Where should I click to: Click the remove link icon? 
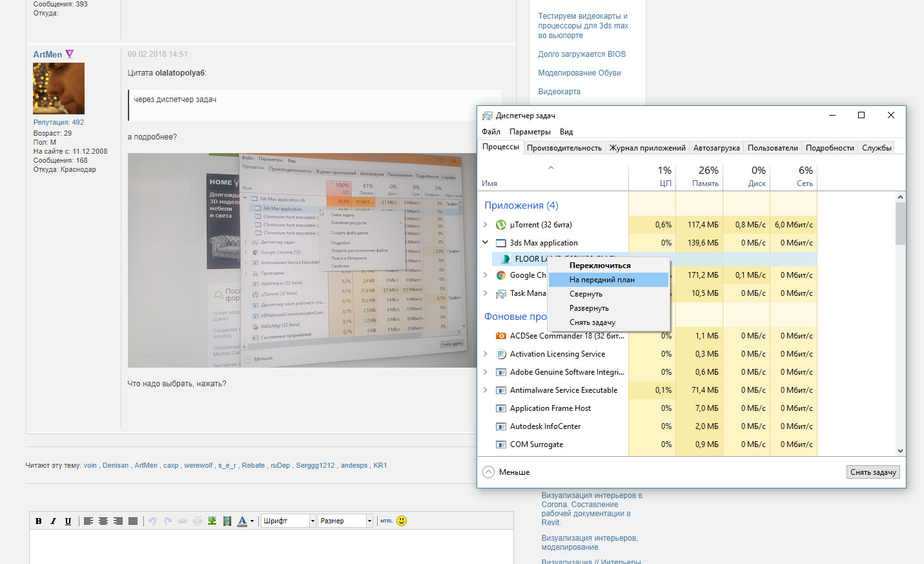[198, 521]
